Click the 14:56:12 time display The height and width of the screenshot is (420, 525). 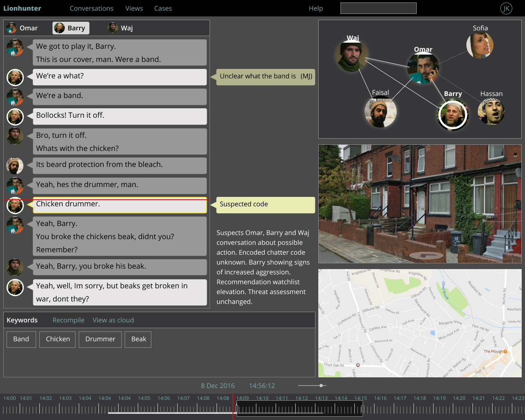click(x=262, y=386)
